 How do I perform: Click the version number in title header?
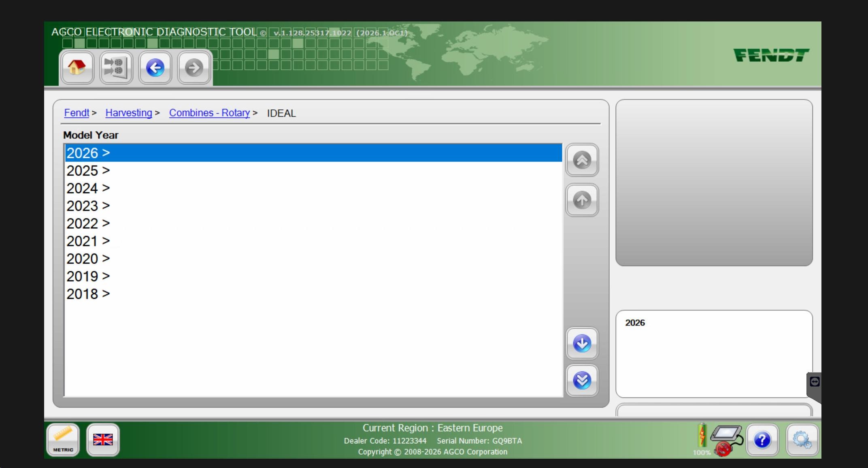pos(340,33)
